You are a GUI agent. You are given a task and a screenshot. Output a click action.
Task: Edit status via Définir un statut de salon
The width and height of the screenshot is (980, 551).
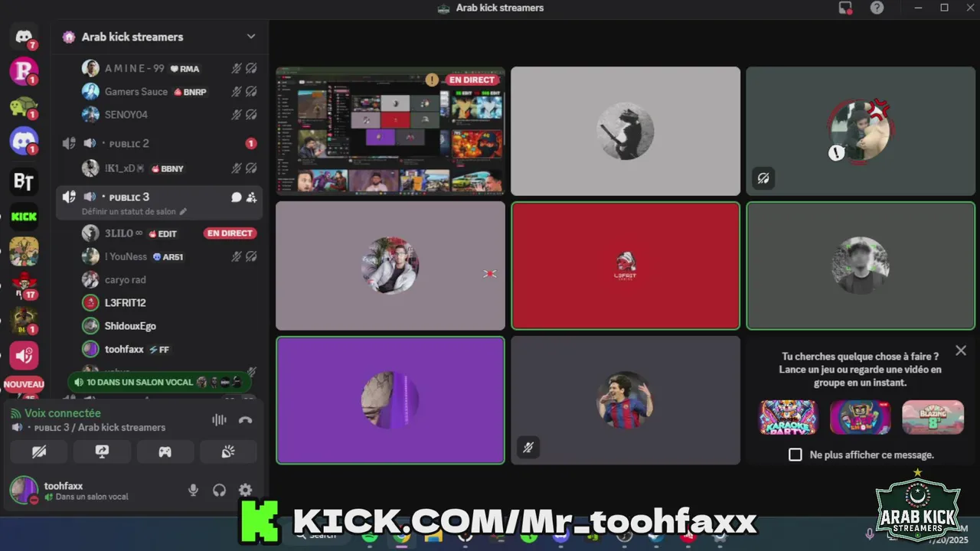pyautogui.click(x=134, y=211)
